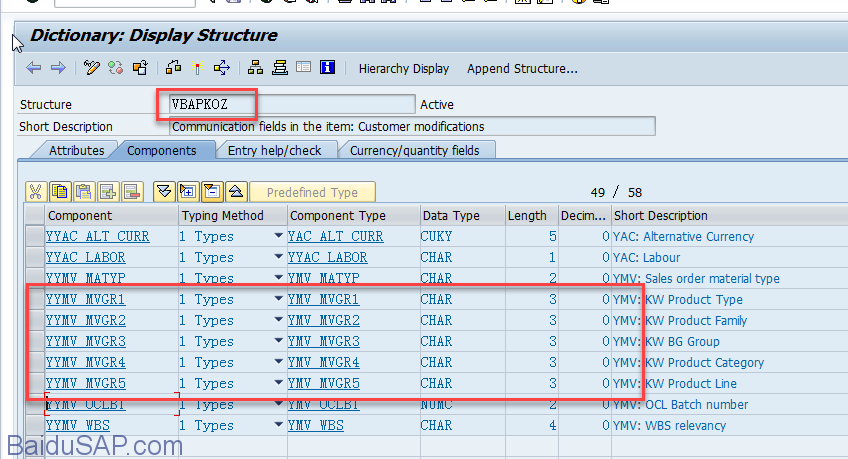
Task: Click the Short Description input field
Action: click(412, 127)
